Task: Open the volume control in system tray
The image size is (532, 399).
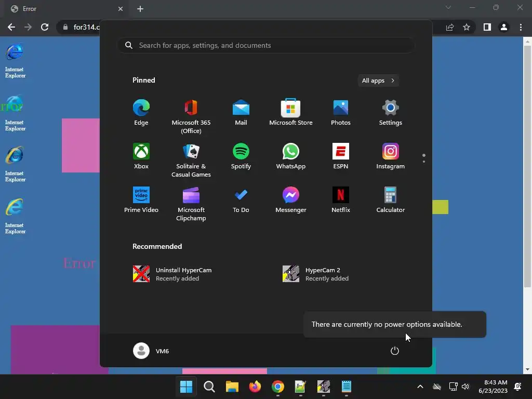Action: [x=465, y=387]
